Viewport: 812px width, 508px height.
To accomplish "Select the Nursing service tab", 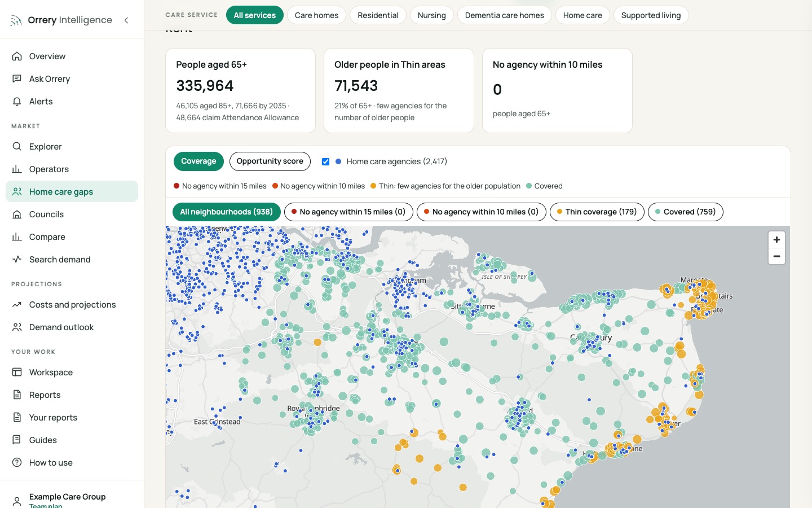I will (432, 15).
